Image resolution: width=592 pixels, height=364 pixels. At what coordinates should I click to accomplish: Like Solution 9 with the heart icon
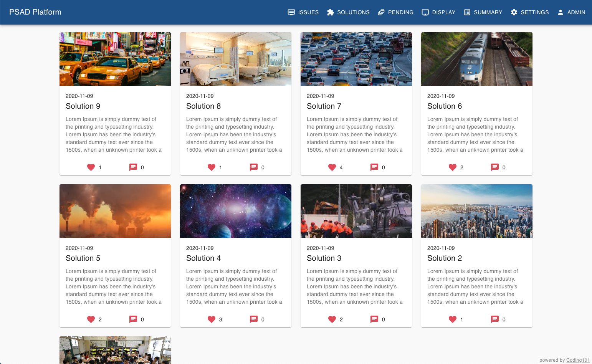91,167
